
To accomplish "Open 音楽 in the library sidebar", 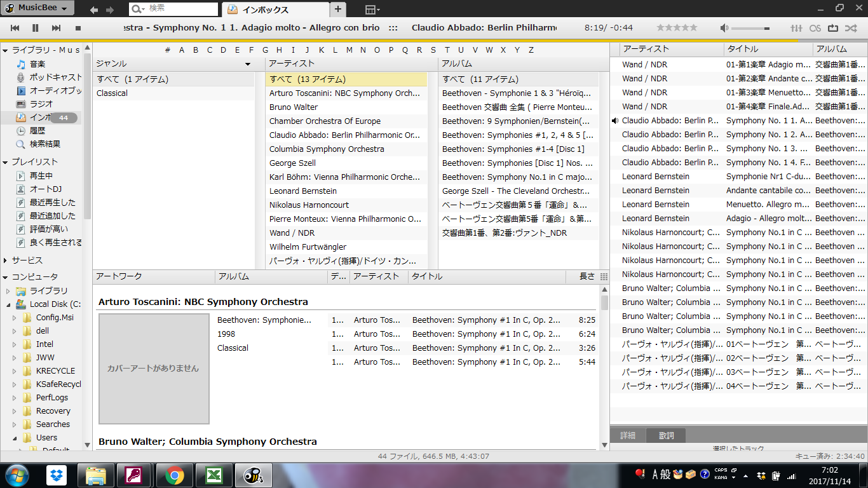I will (x=37, y=64).
